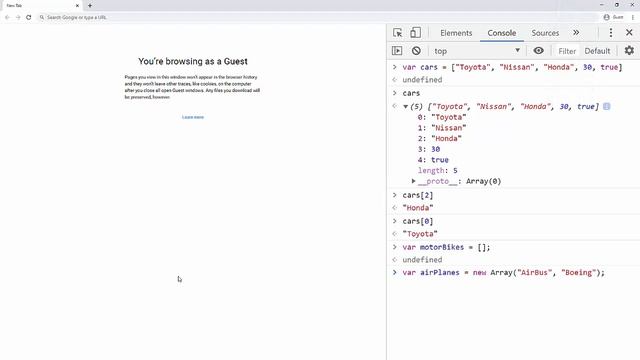Collapse the cars array output
The width and height of the screenshot is (640, 360).
pyautogui.click(x=405, y=107)
